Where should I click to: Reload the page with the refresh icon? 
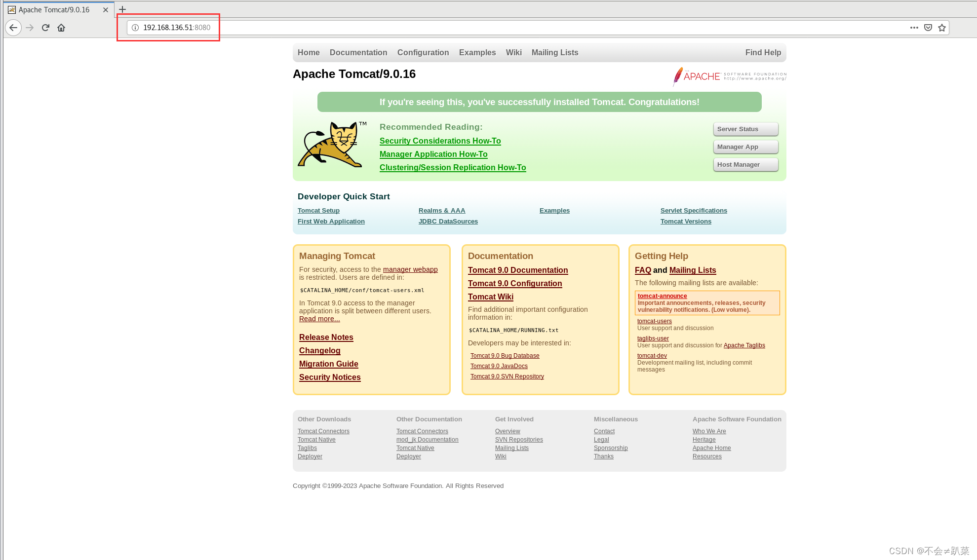[x=45, y=28]
